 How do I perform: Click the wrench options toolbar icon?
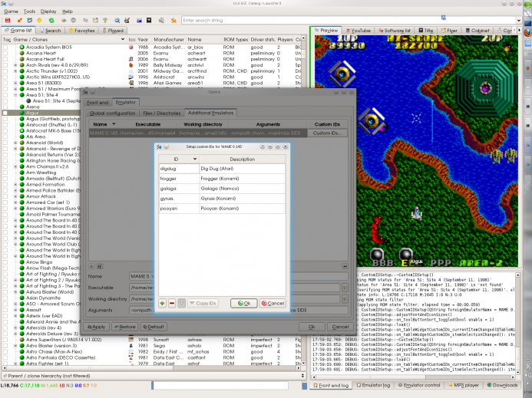(161, 21)
